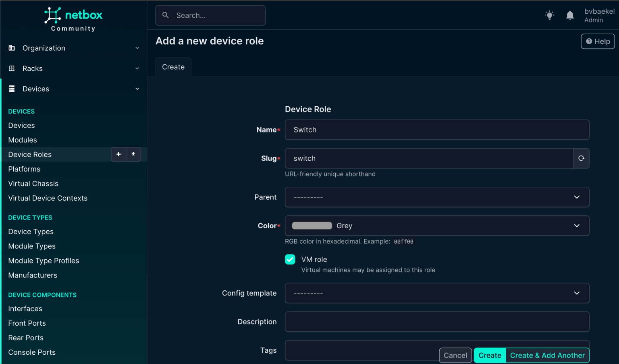Screen dimensions: 619x364
Task: Regenerate the slug with the refresh icon
Action: 581,158
